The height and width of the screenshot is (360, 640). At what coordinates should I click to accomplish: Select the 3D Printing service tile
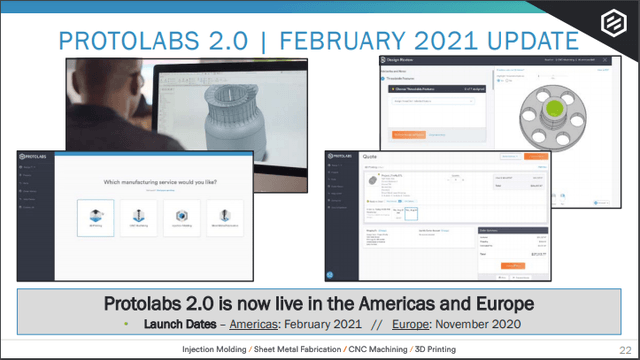96,218
